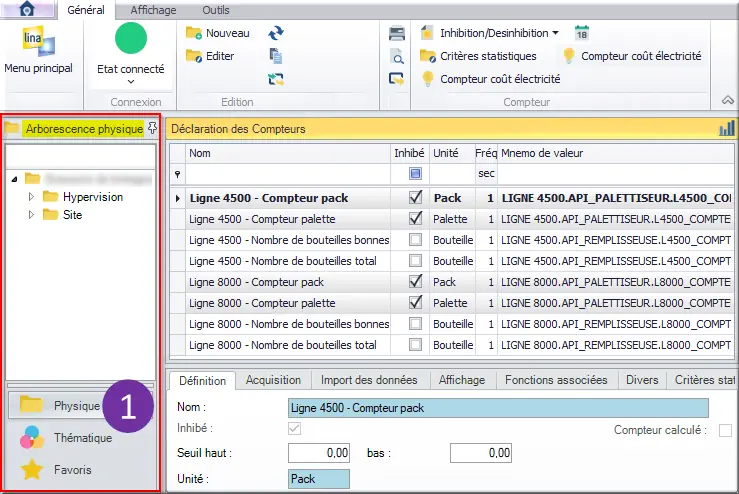Toggle Inhibé for Ligne 8000 - Compteur pack
The height and width of the screenshot is (494, 739).
pyautogui.click(x=415, y=281)
